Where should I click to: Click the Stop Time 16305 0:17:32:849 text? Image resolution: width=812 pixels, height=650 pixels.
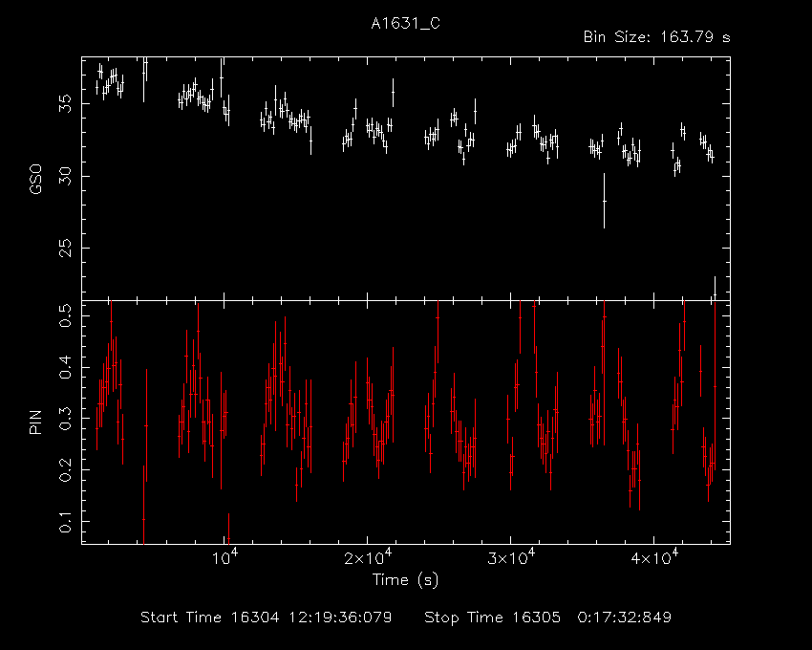point(548,617)
